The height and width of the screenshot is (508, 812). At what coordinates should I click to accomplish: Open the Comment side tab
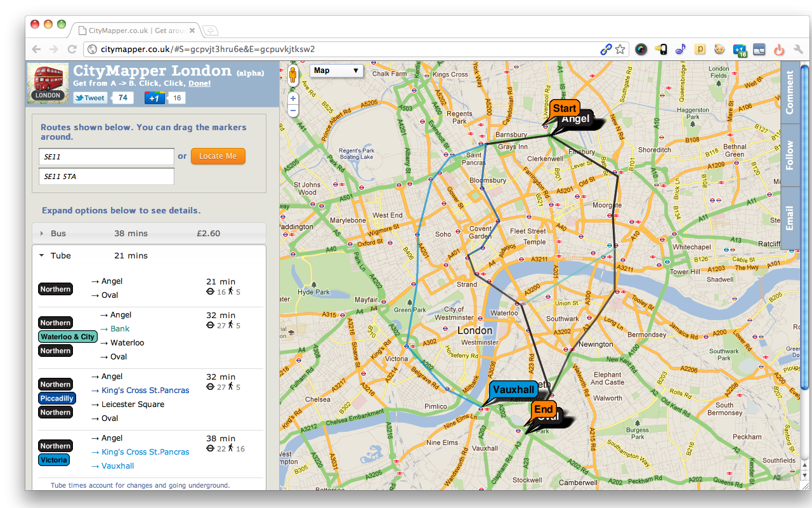coord(790,93)
